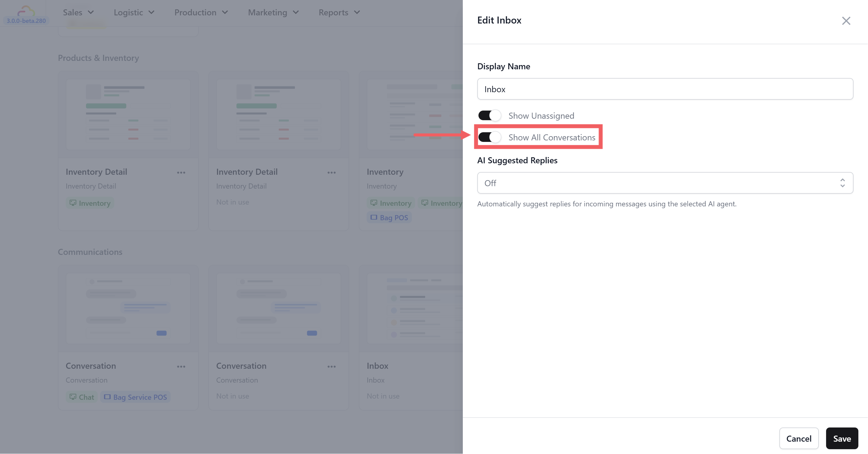868x454 pixels.
Task: Toggle Show Unassigned switch
Action: [x=489, y=115]
